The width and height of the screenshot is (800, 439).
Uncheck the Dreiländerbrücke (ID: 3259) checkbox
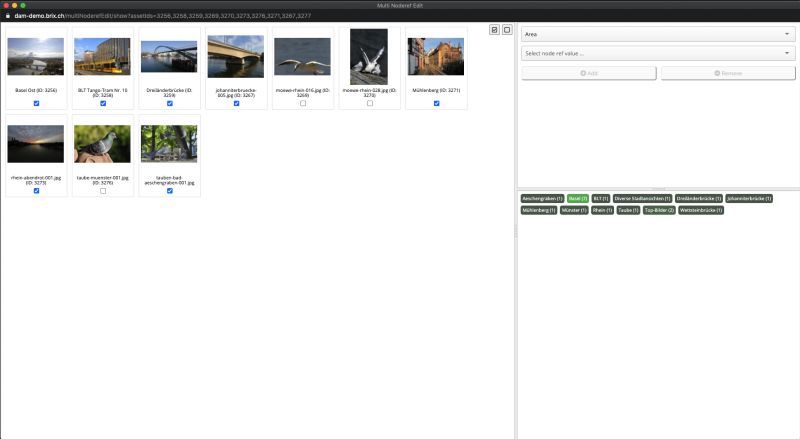pyautogui.click(x=170, y=103)
